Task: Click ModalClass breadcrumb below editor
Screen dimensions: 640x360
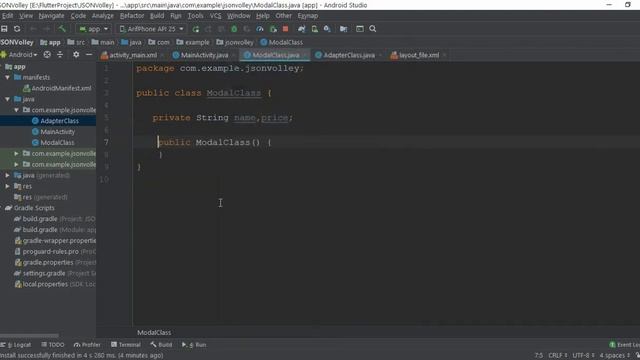Action: tap(154, 333)
